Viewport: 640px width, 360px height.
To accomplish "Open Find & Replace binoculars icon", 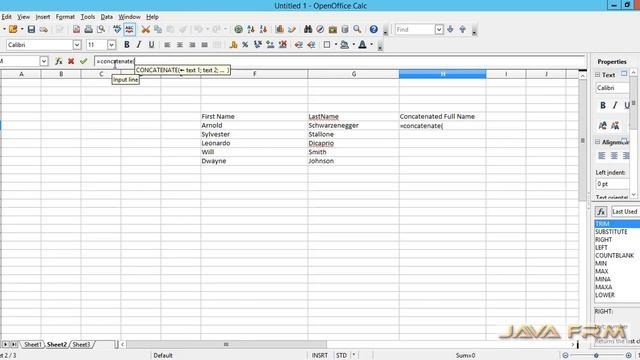I will pyautogui.click(x=308, y=29).
